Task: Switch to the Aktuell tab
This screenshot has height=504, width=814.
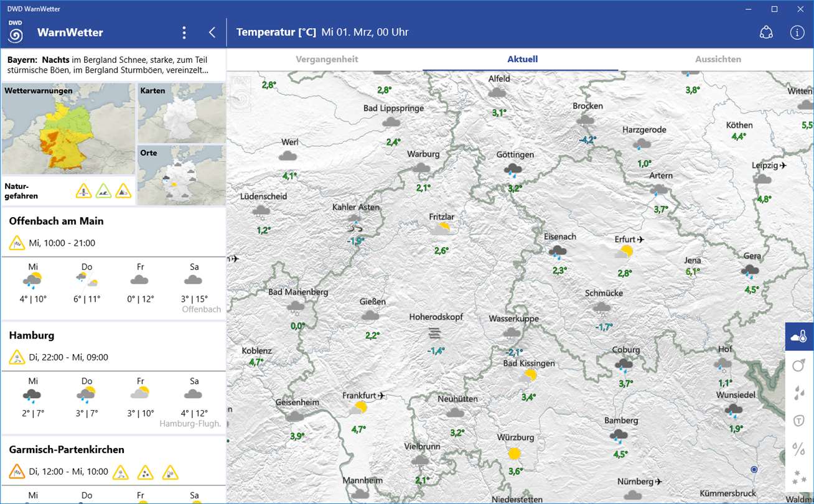Action: (x=522, y=59)
